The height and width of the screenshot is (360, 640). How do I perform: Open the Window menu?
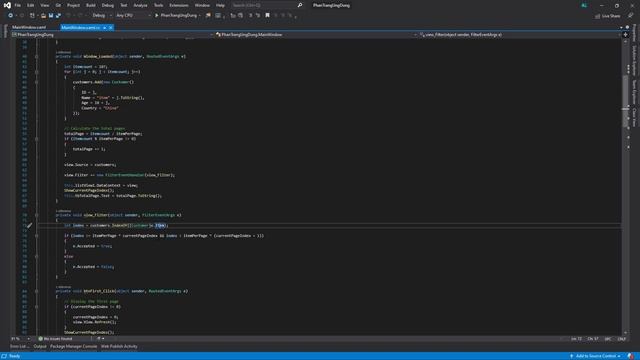202,5
